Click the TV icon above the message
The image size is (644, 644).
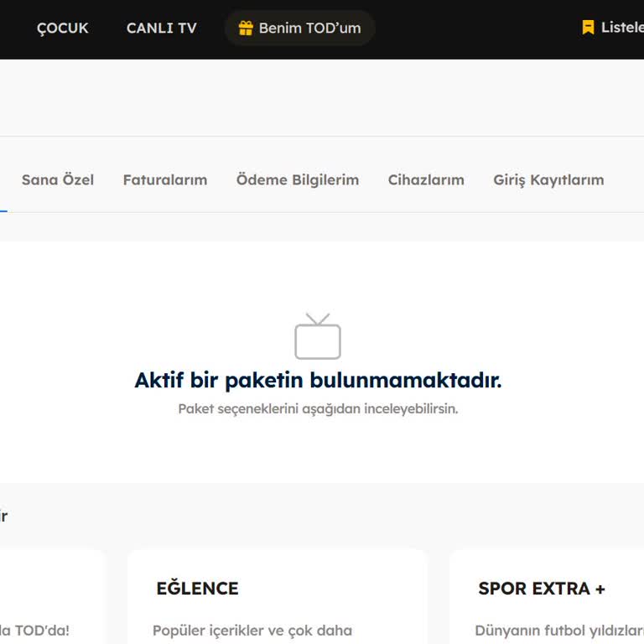[x=318, y=336]
